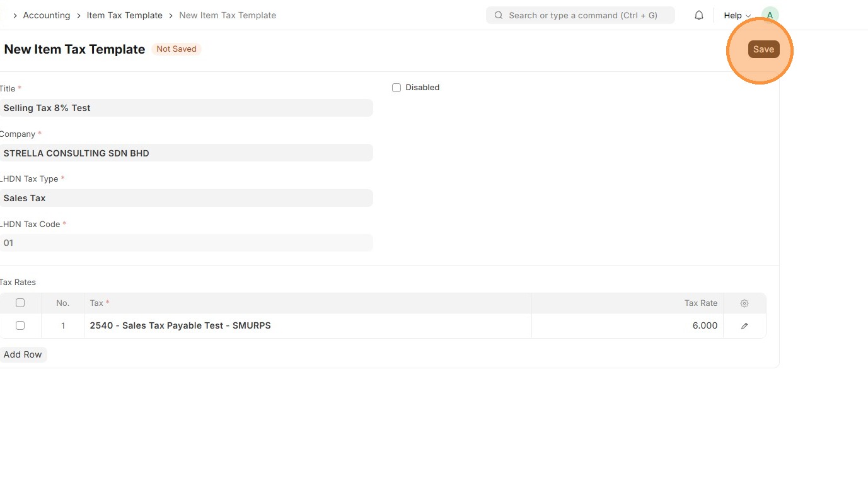Open the Company link field dropdown
Screen dimensions: 868x485
pyautogui.click(x=186, y=153)
